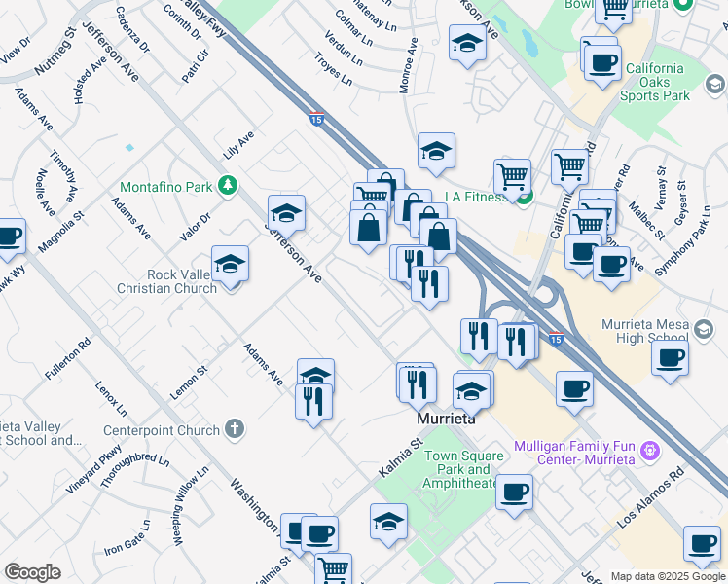Open the Mulligan Family Fun Center purple marker
Image resolution: width=728 pixels, height=584 pixels.
coord(650,450)
